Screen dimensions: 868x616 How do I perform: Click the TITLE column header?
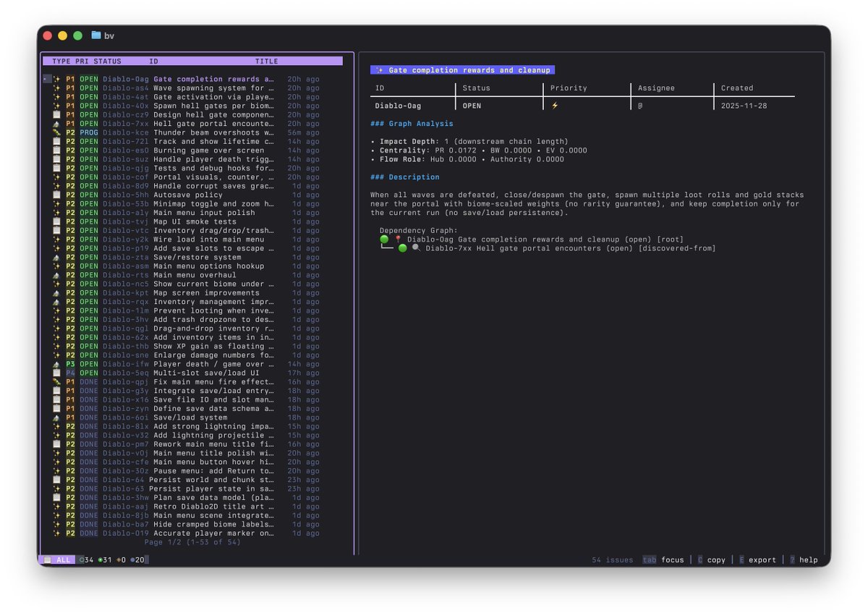266,62
